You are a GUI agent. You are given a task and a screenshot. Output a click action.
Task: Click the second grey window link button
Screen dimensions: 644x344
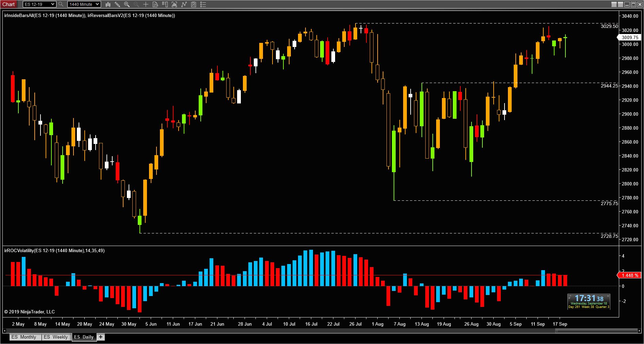coord(621,4)
